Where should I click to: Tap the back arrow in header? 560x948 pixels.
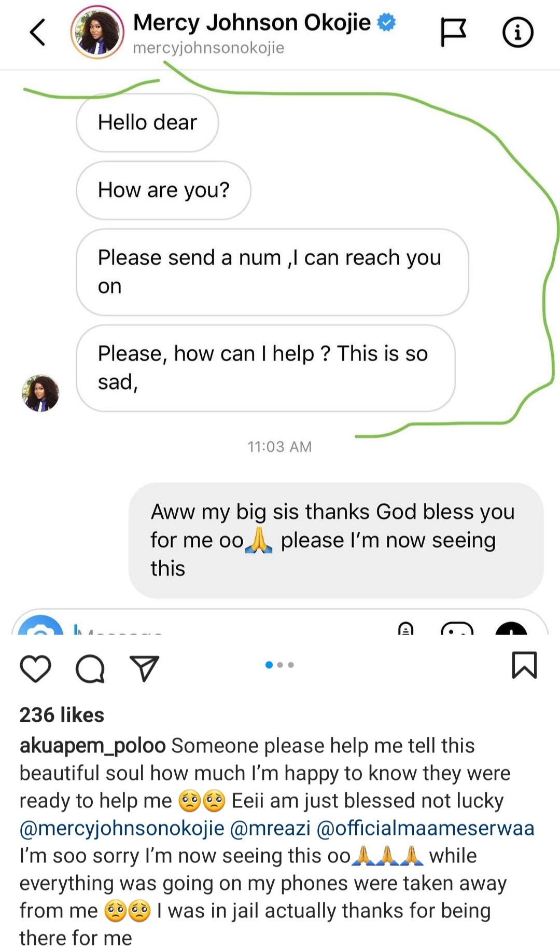(37, 32)
